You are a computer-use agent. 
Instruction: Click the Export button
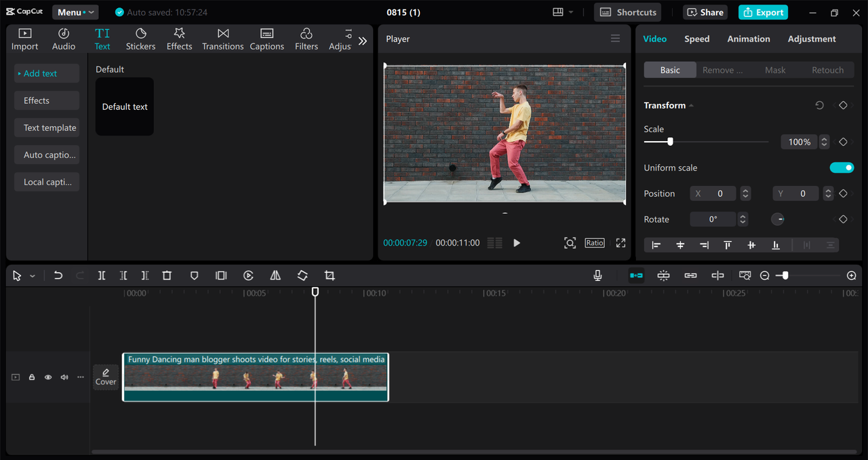763,12
